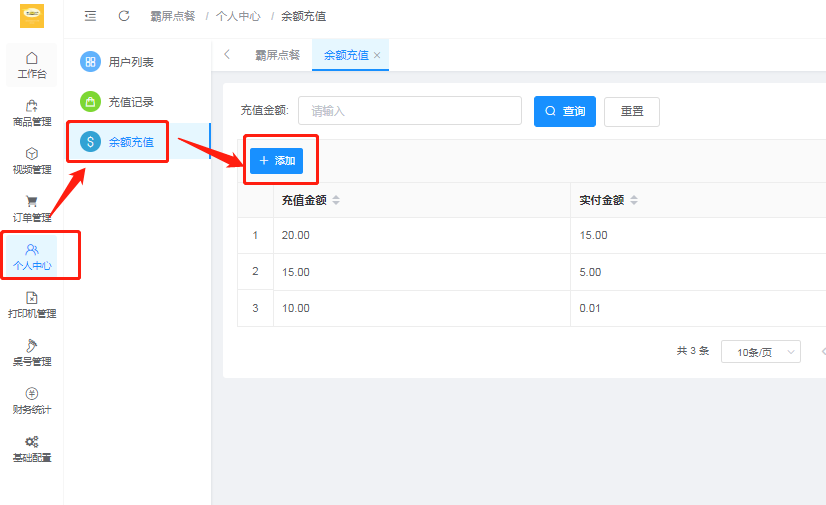
Task: Click the 5.00 paid amount cell
Action: 590,272
